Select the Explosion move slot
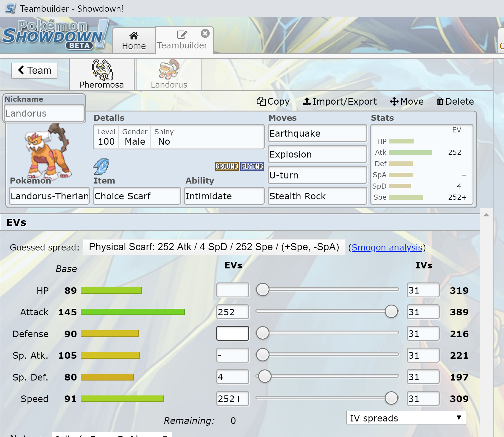 coord(317,154)
